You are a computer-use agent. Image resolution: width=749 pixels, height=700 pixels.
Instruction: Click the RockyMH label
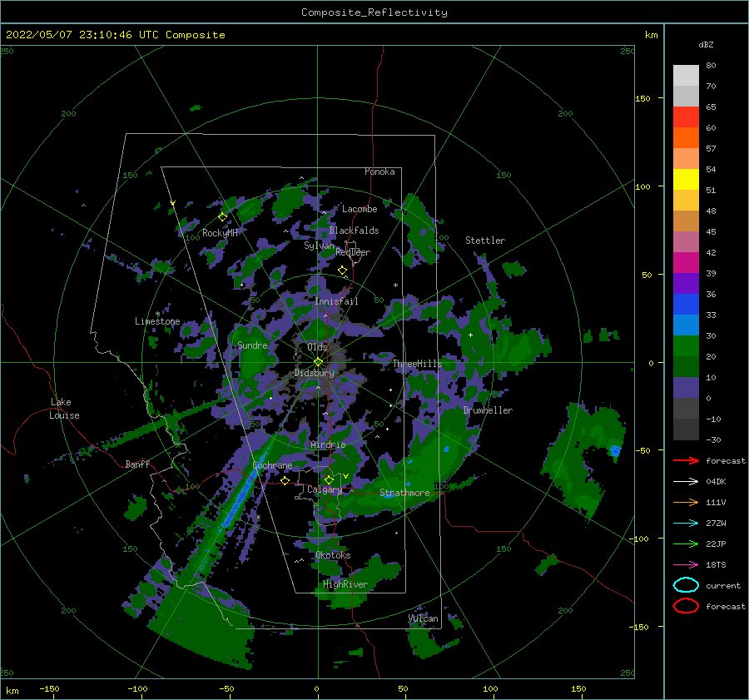tap(220, 233)
